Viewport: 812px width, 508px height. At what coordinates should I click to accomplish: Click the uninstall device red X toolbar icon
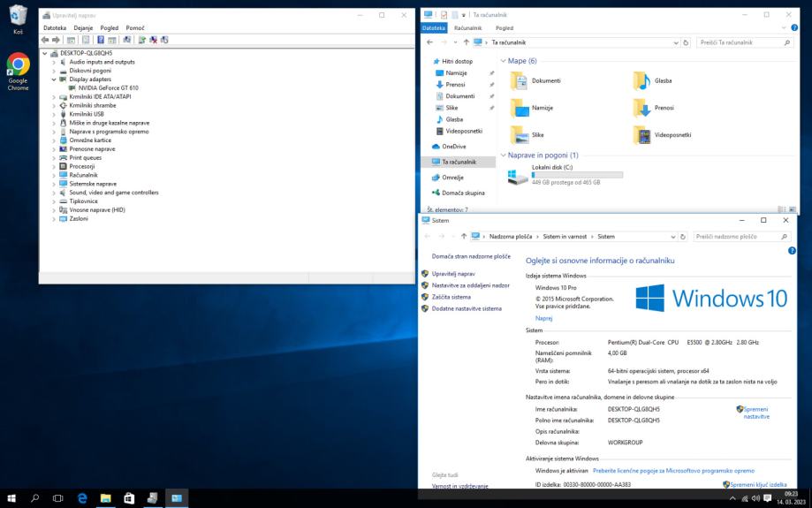153,40
